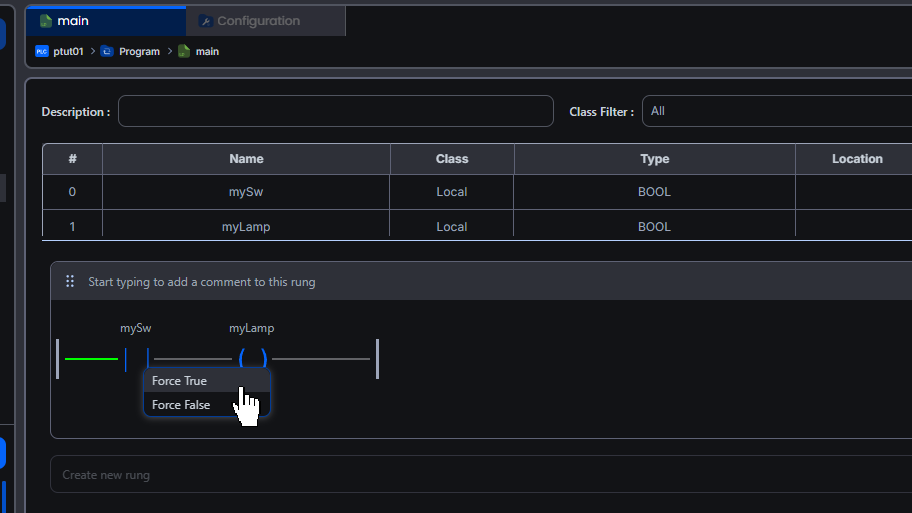
Task: Choose Force False from context menu
Action: click(x=181, y=405)
